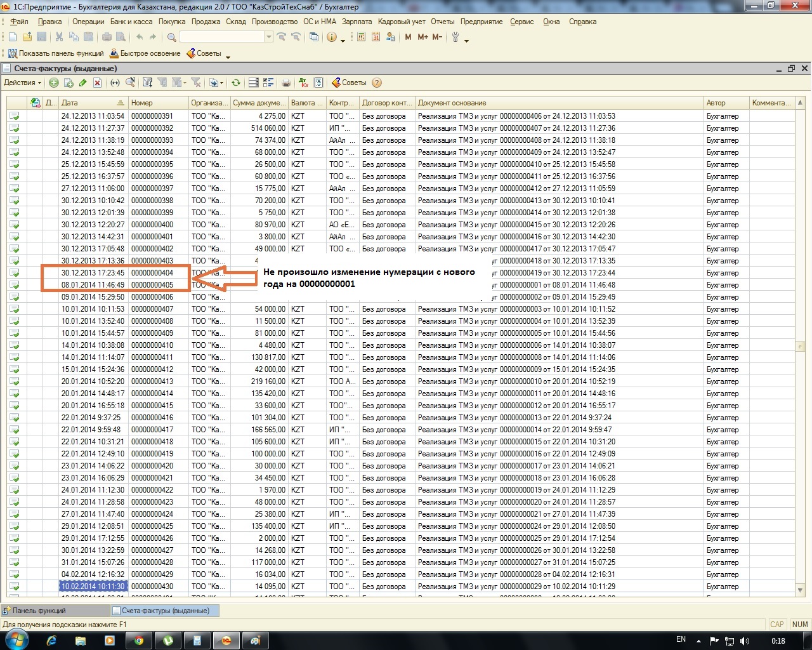Screen dimensions: 812x650
Task: Click the green pencil Edit icon
Action: (83, 83)
